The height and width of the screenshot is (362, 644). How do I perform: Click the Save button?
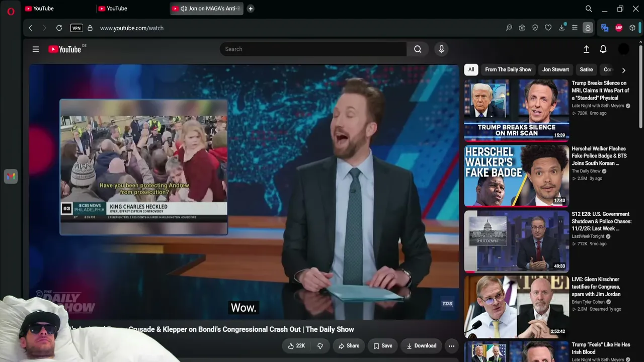[383, 346]
